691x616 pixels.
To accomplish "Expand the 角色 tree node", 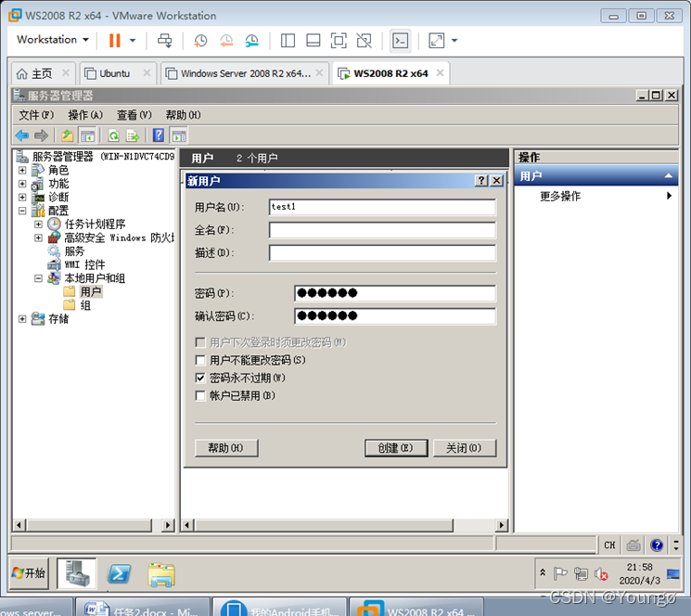I will [x=22, y=170].
